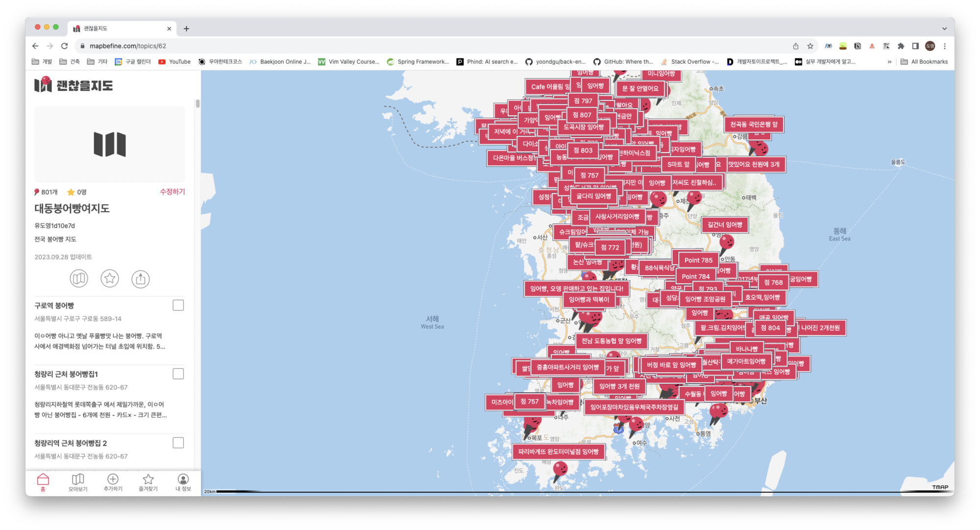Open the All Bookmarks folder
Screen dimensions: 980x530
pyautogui.click(x=924, y=62)
